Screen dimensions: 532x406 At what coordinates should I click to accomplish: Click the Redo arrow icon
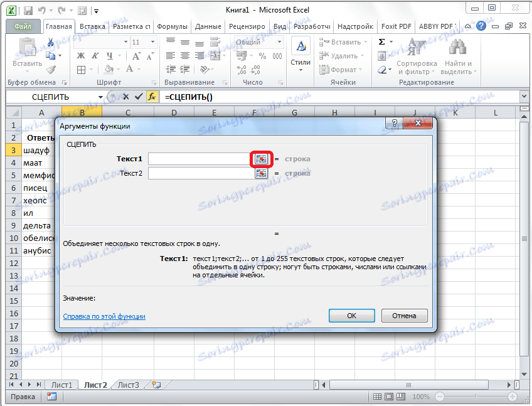[62, 11]
